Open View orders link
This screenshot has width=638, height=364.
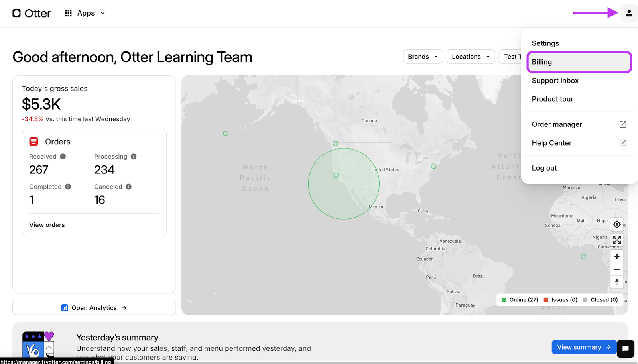tap(47, 225)
